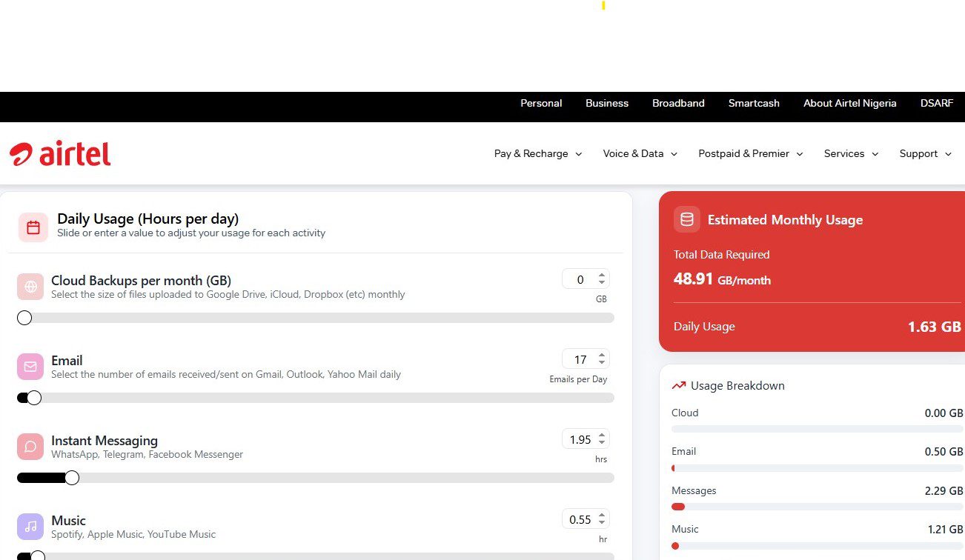Decrease Cloud Backups value with down arrow
Viewport: 965px width, 560px height.
click(x=602, y=283)
